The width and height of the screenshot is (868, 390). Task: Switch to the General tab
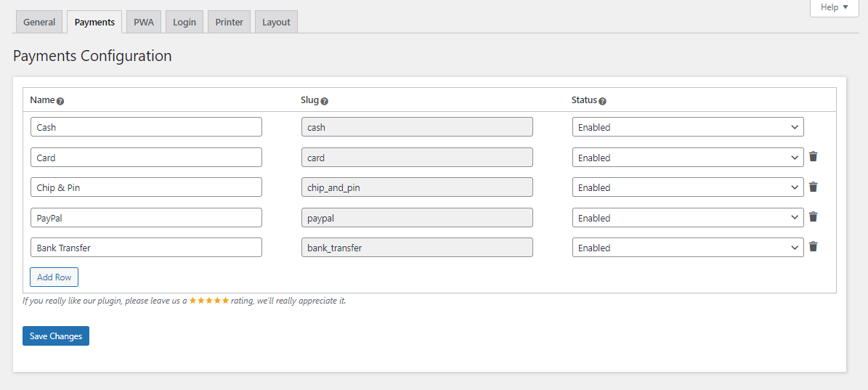tap(39, 22)
